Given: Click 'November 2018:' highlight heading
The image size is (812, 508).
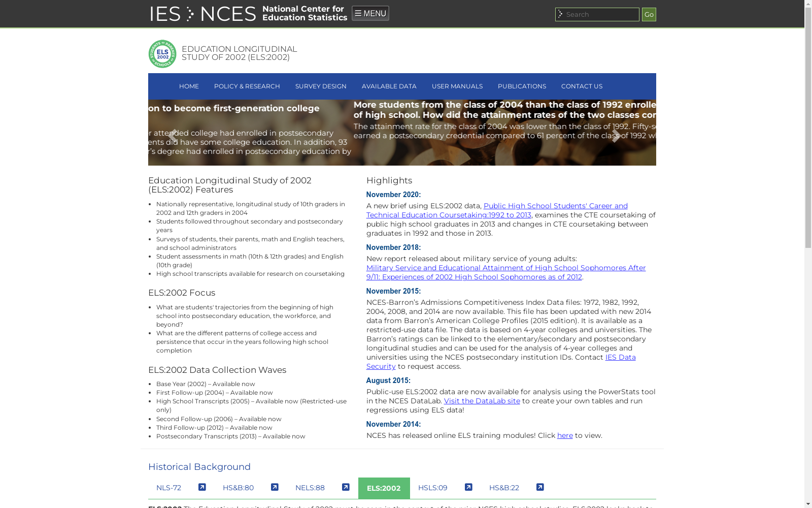Looking at the screenshot, I should click(393, 247).
